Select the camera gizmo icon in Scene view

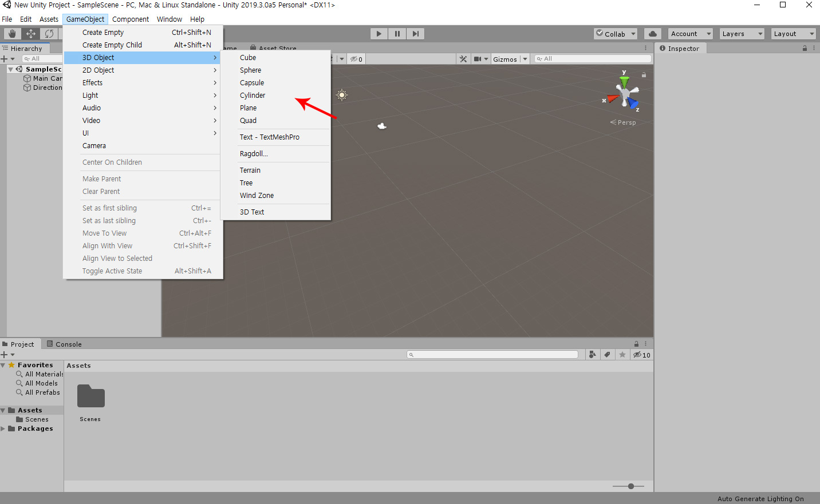pos(382,126)
